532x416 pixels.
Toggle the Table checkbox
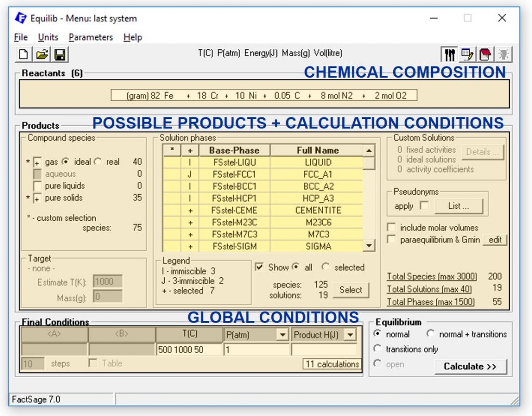(92, 363)
